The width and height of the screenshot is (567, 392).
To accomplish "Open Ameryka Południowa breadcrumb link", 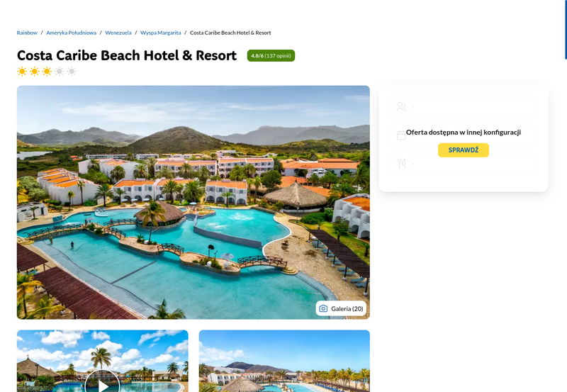I will 72,33.
